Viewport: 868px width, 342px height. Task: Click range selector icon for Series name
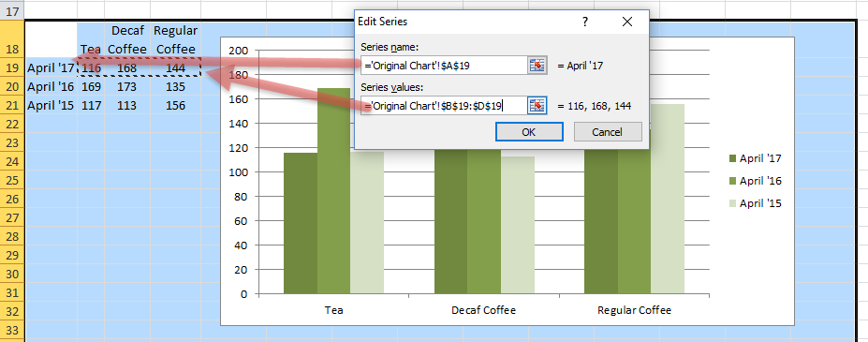(537, 66)
